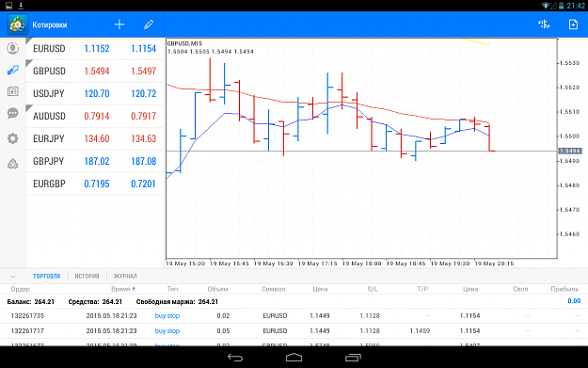
Task: Switch to the Торговля tab
Action: click(x=46, y=276)
